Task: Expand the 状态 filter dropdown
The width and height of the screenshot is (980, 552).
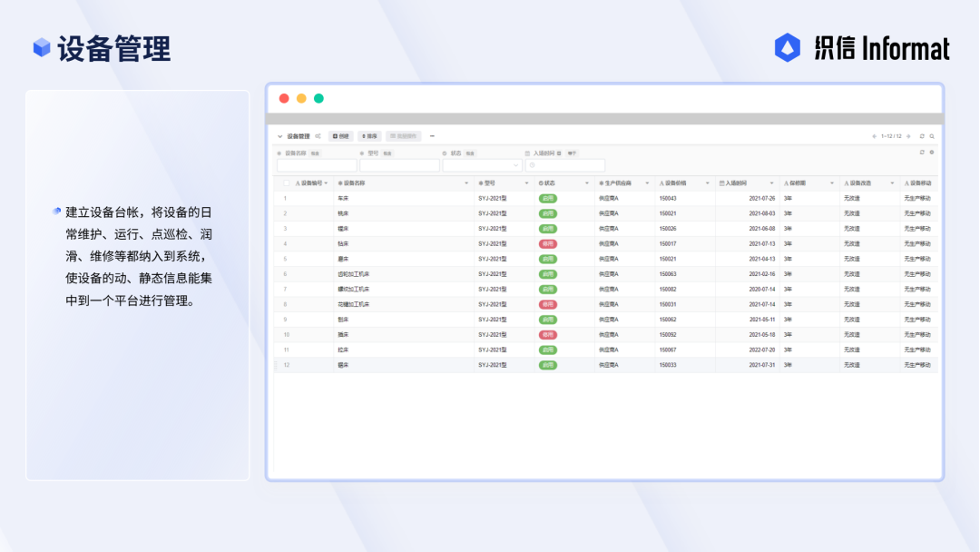Action: pyautogui.click(x=482, y=165)
